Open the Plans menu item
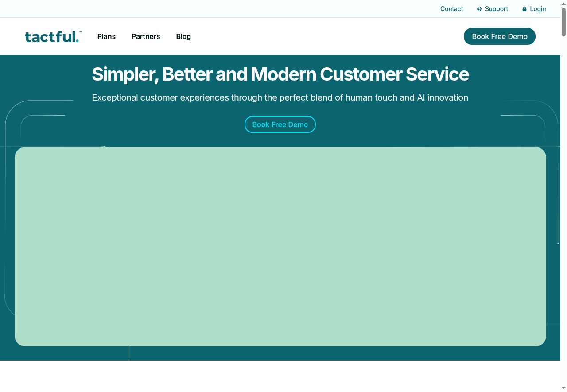This screenshot has width=567, height=392. (x=106, y=36)
